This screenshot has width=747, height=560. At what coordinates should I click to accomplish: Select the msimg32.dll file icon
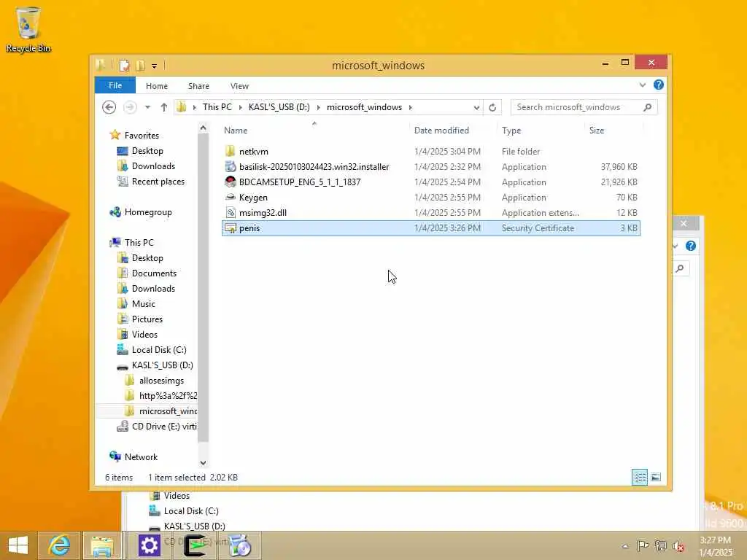coord(230,213)
